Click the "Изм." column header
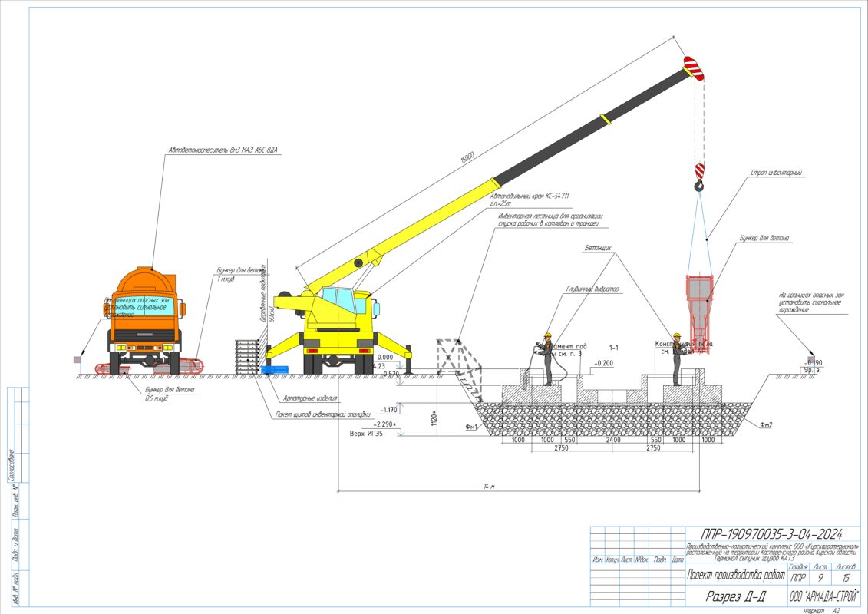 tap(598, 560)
